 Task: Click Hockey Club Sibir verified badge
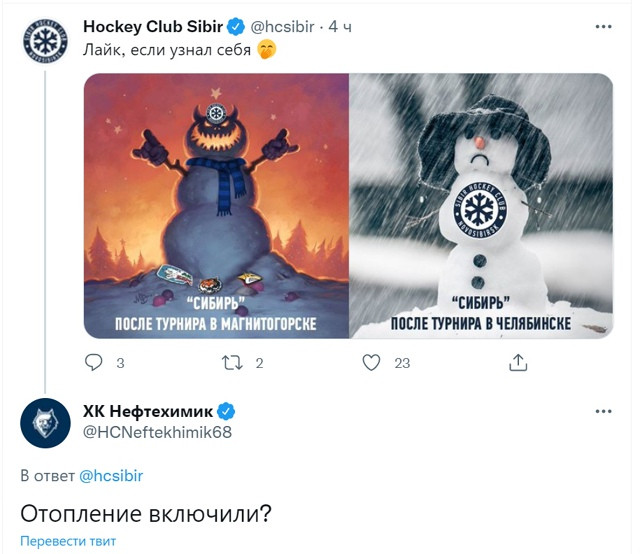[236, 27]
